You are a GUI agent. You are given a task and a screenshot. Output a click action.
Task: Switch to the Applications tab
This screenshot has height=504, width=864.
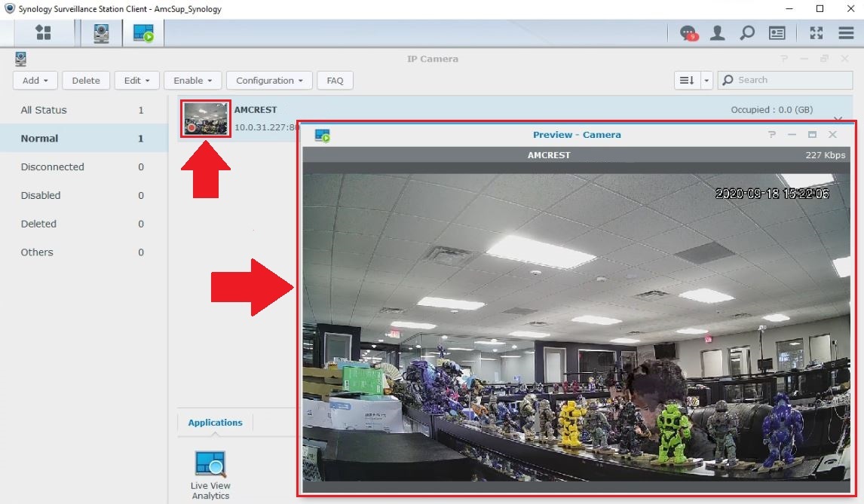[215, 423]
